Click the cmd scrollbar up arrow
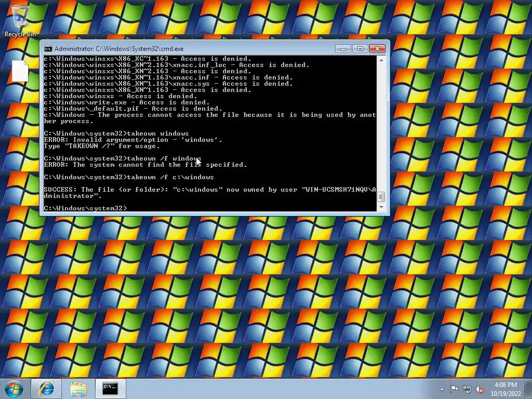The height and width of the screenshot is (399, 532). click(381, 60)
